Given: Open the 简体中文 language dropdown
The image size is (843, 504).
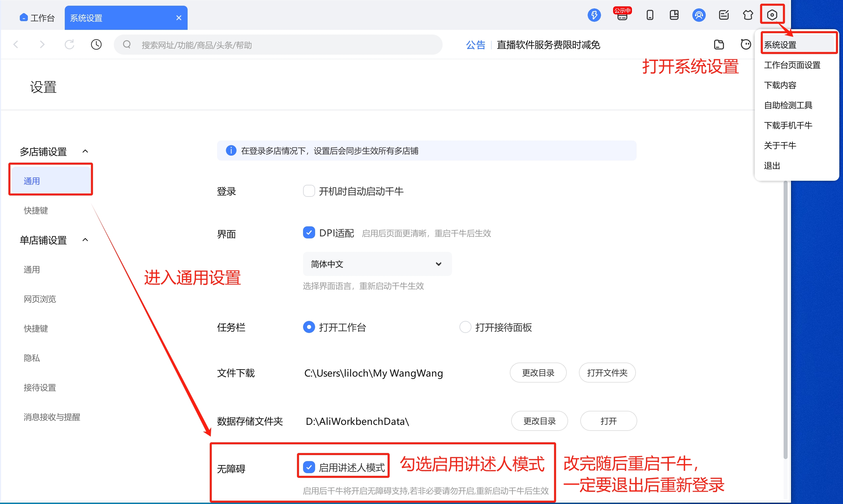Looking at the screenshot, I should pos(377,264).
